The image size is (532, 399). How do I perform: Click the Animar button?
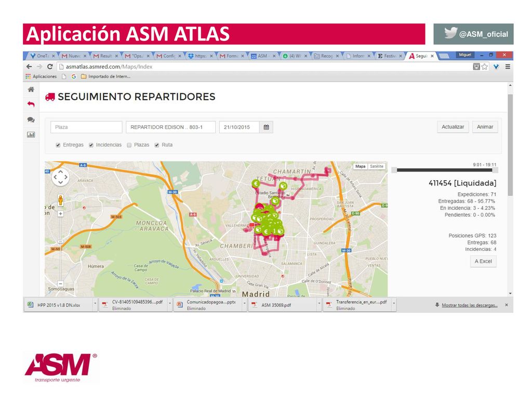485,127
